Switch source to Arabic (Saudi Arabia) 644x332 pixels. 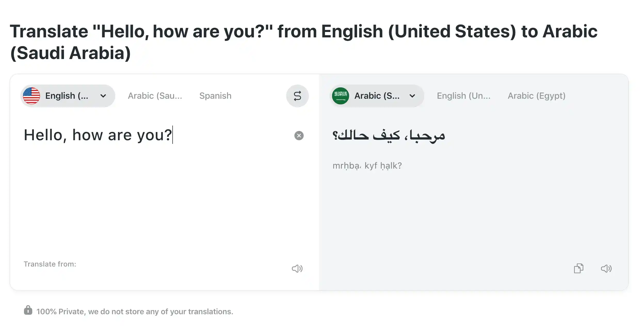point(155,96)
